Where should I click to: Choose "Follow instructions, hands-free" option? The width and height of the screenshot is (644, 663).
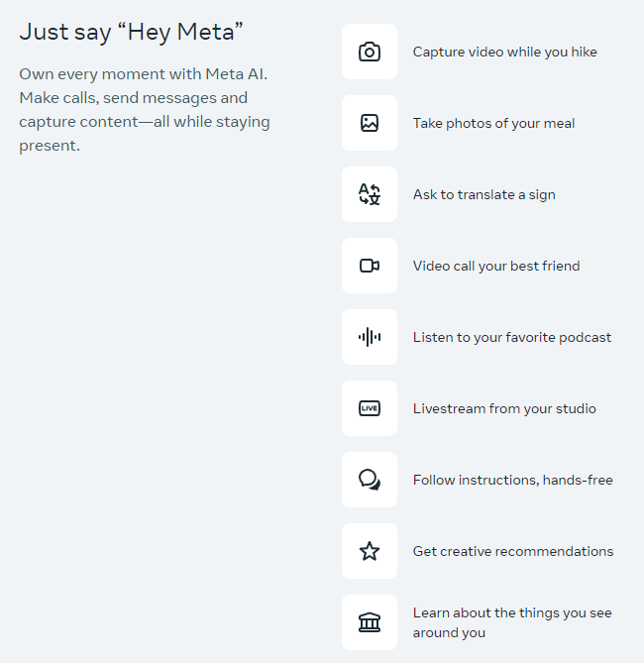pos(512,480)
